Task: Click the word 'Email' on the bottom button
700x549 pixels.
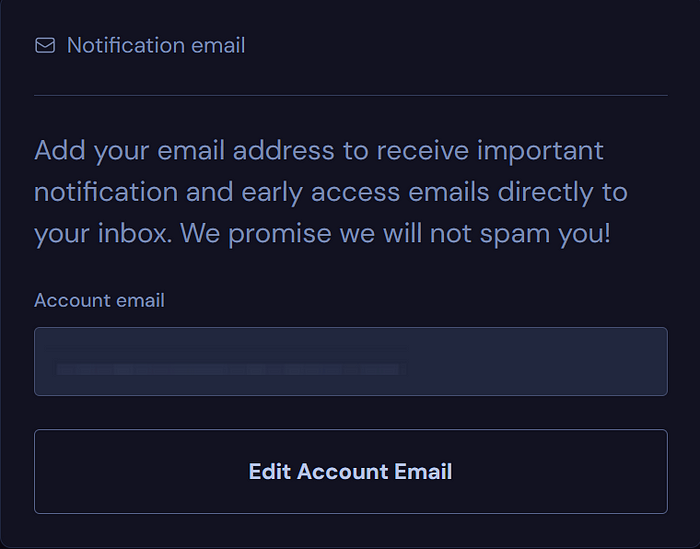Action: coord(423,471)
